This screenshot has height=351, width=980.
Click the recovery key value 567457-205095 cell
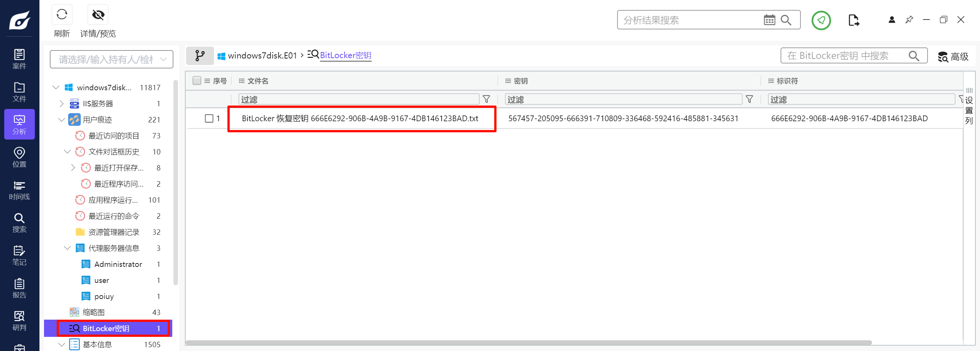click(x=623, y=119)
